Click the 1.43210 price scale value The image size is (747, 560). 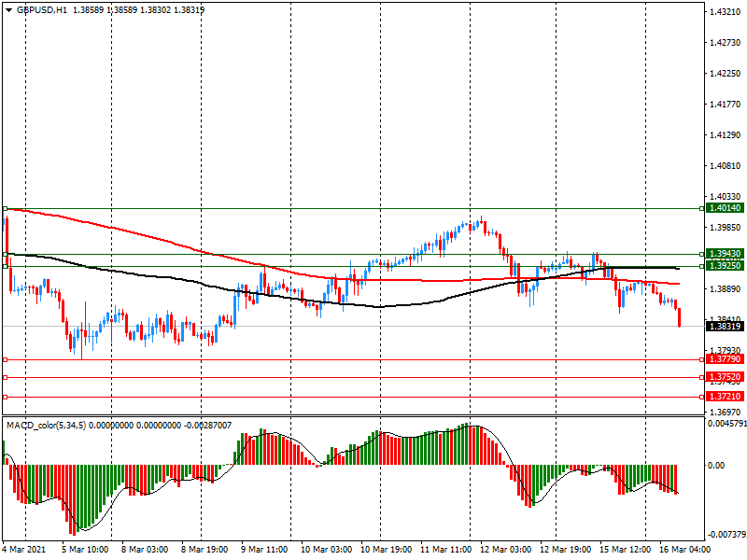pyautogui.click(x=726, y=12)
